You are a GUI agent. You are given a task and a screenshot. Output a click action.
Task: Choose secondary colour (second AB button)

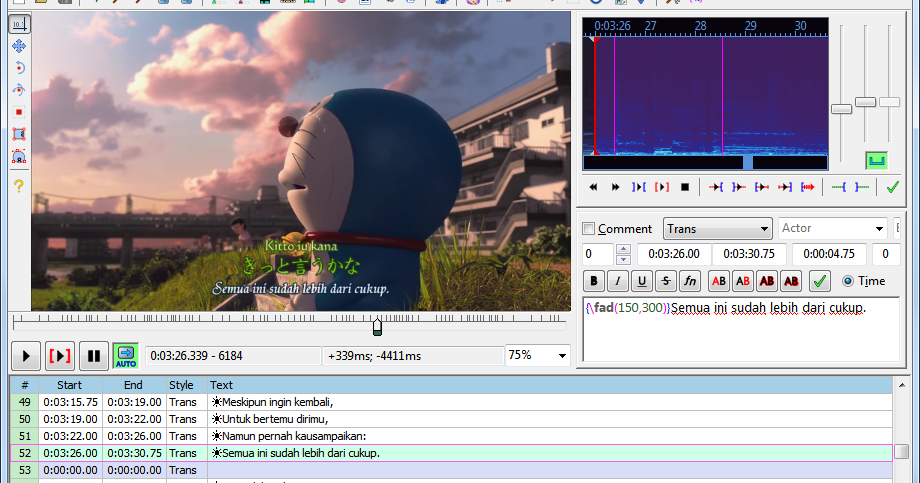pos(743,281)
